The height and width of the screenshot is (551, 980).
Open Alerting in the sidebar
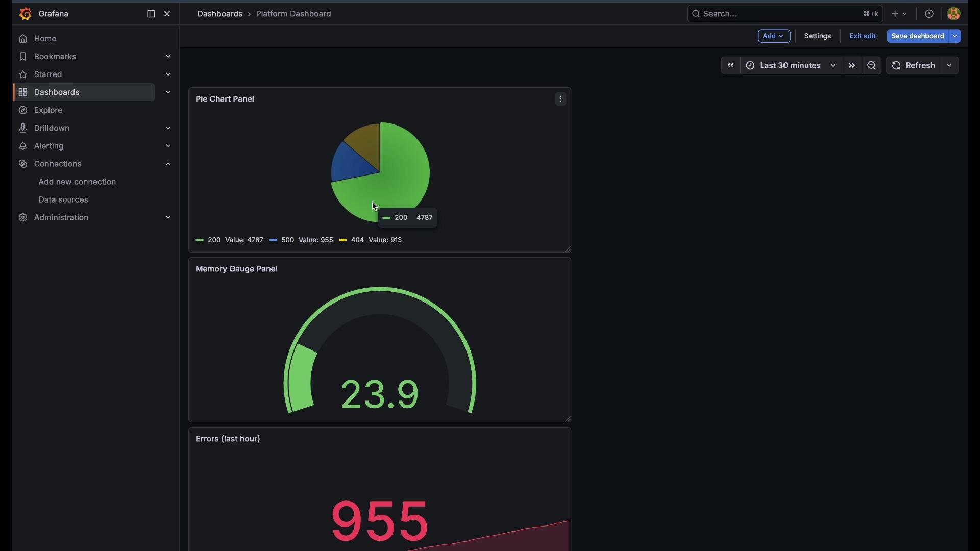point(48,146)
